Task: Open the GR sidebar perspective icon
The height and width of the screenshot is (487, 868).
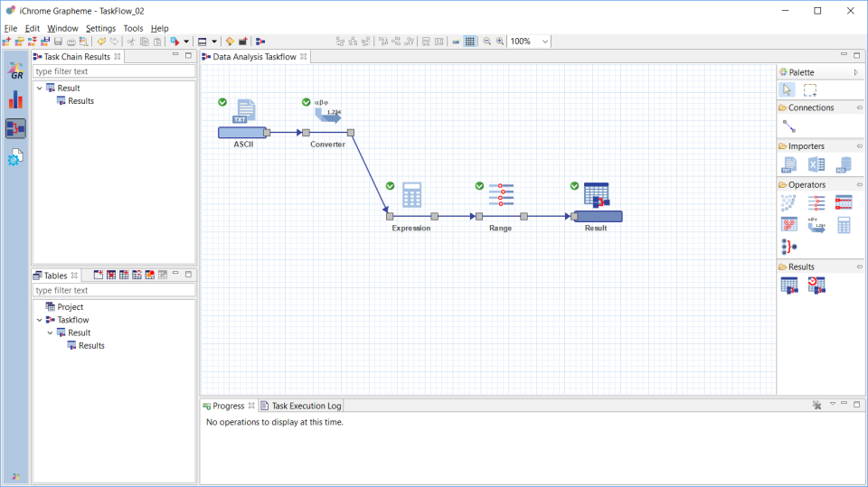Action: (x=15, y=70)
